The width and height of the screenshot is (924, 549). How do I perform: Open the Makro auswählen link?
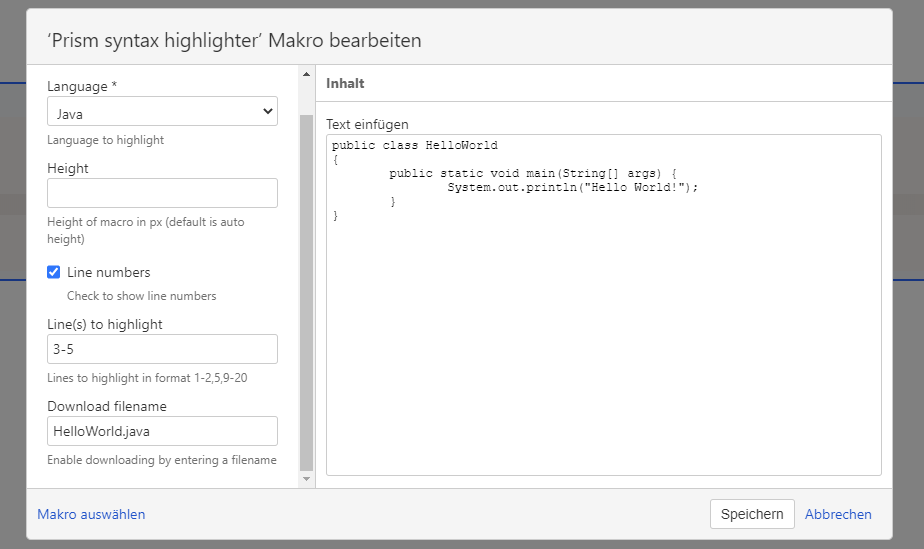(91, 514)
